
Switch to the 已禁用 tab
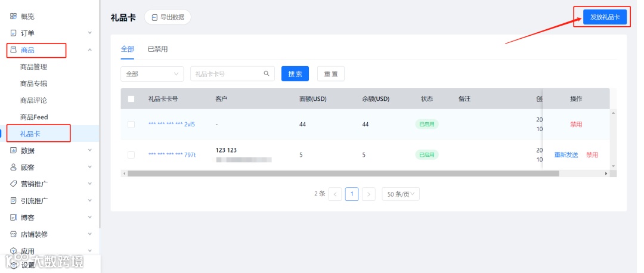coord(157,49)
